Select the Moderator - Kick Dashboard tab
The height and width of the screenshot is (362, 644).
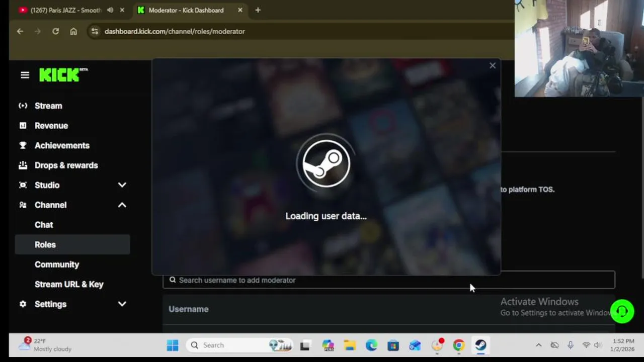(186, 10)
